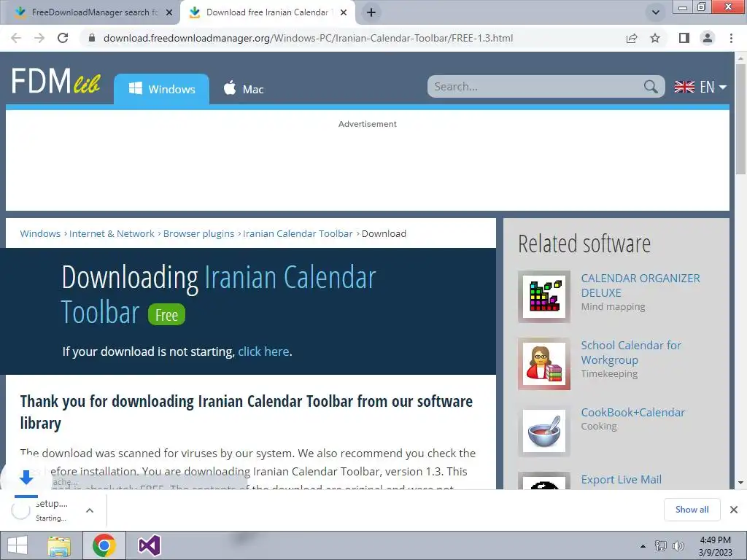Open the share page icon in address bar
This screenshot has height=560, width=747.
pyautogui.click(x=632, y=38)
